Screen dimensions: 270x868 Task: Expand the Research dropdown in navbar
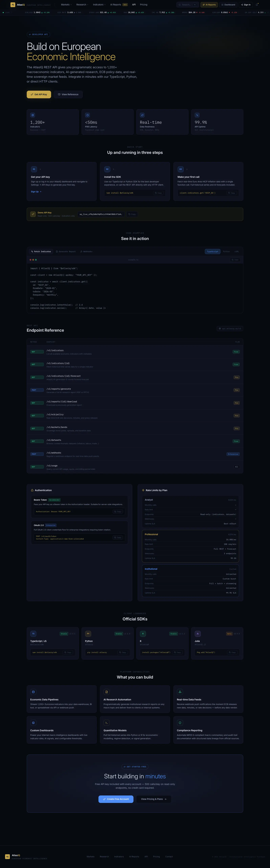[82, 5]
